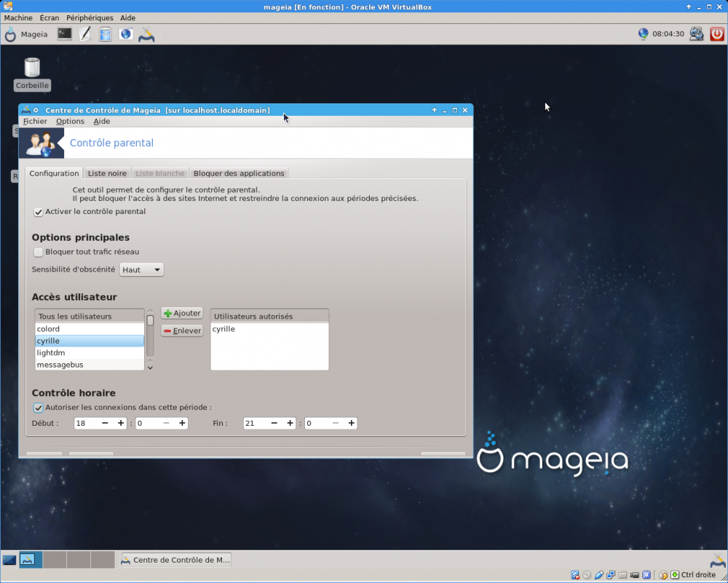Click the Enlever button
Screen dimensions: 728x583
[x=182, y=330]
